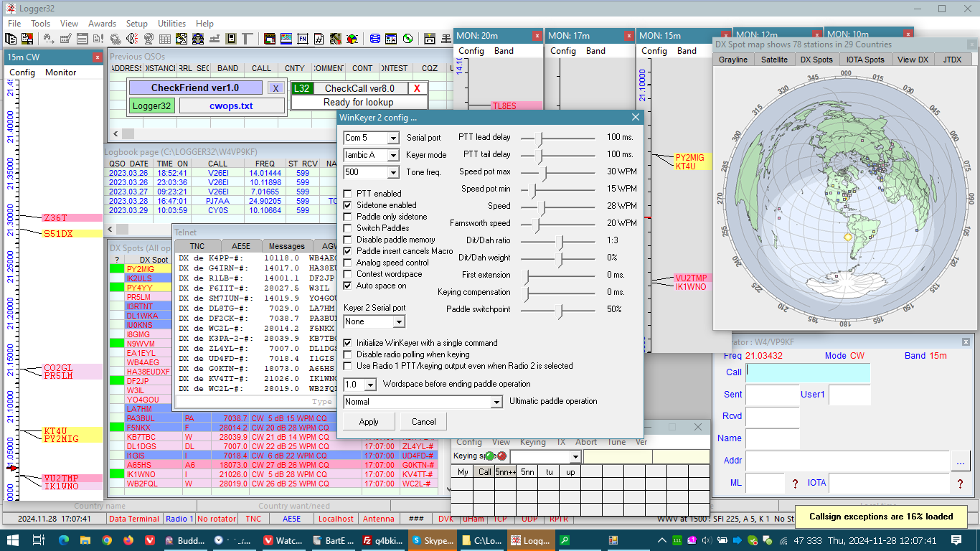The image size is (980, 551).
Task: Open the Monitor menu in 15m CW window
Action: coord(60,72)
